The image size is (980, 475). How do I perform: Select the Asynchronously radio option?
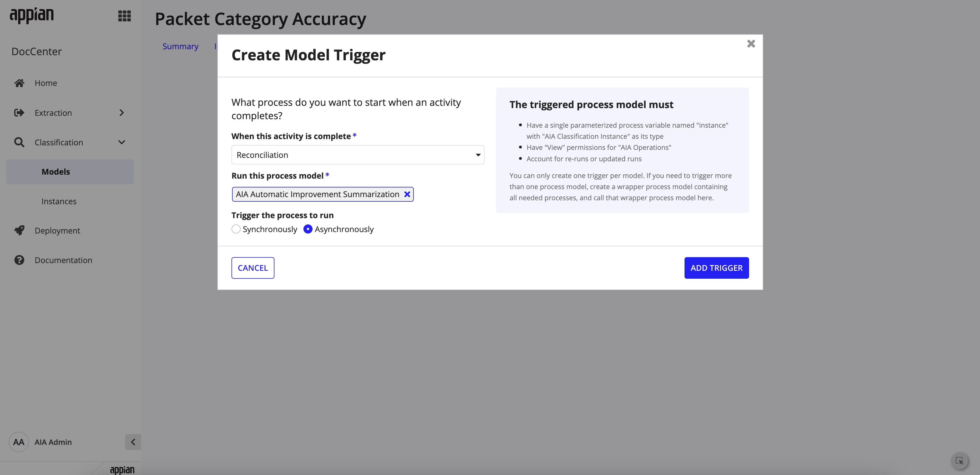click(x=308, y=229)
